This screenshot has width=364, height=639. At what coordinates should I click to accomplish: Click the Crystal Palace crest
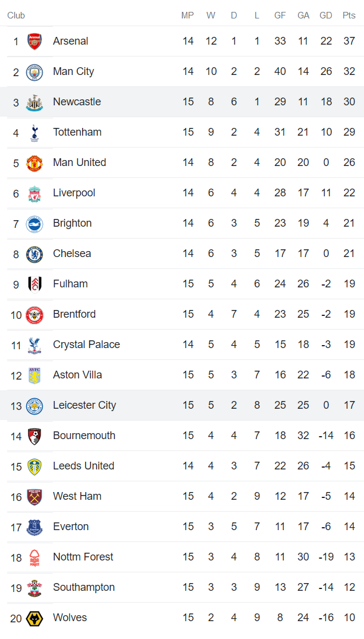pos(34,344)
